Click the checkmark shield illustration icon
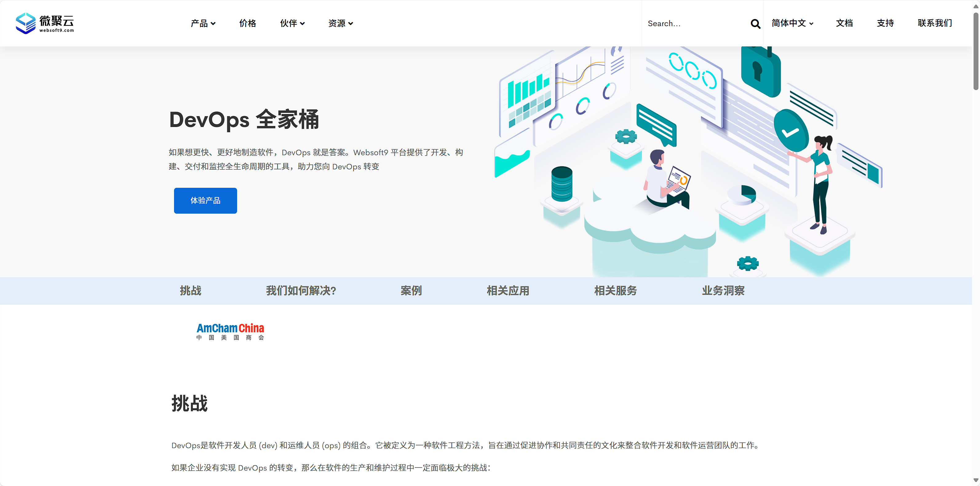 791,131
